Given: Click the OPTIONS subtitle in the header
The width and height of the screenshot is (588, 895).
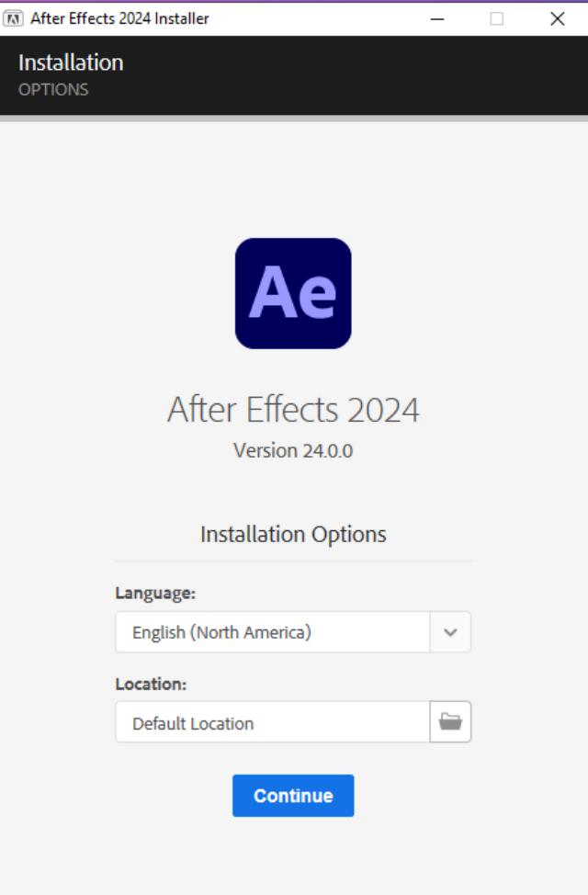Looking at the screenshot, I should 53,89.
